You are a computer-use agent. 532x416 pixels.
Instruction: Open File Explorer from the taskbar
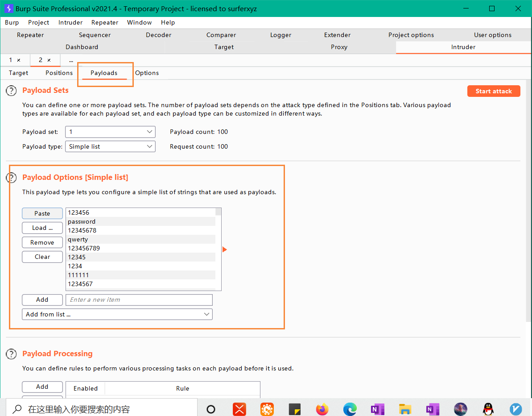(405, 409)
